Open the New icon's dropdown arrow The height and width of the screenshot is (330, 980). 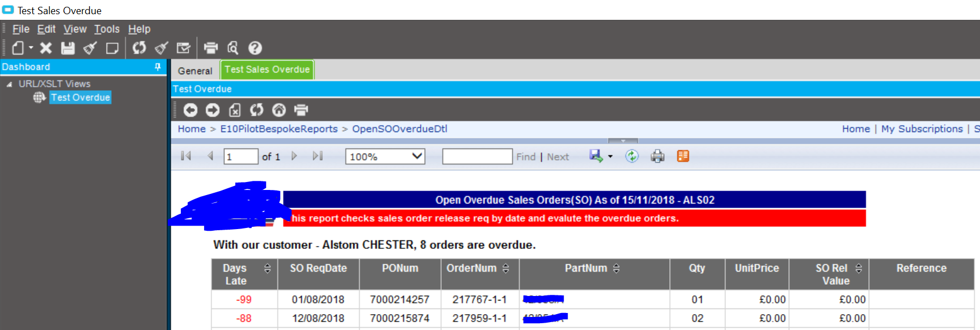click(31, 48)
